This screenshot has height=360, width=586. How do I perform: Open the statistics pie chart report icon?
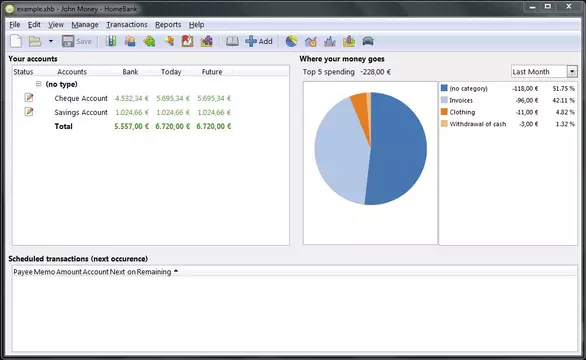coord(292,41)
